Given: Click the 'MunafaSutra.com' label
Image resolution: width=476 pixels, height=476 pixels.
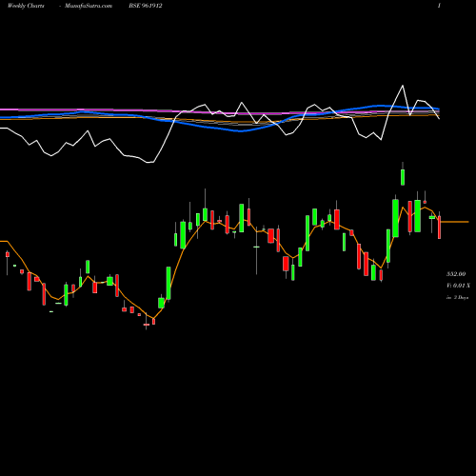Looking at the screenshot, I should tap(89, 6).
